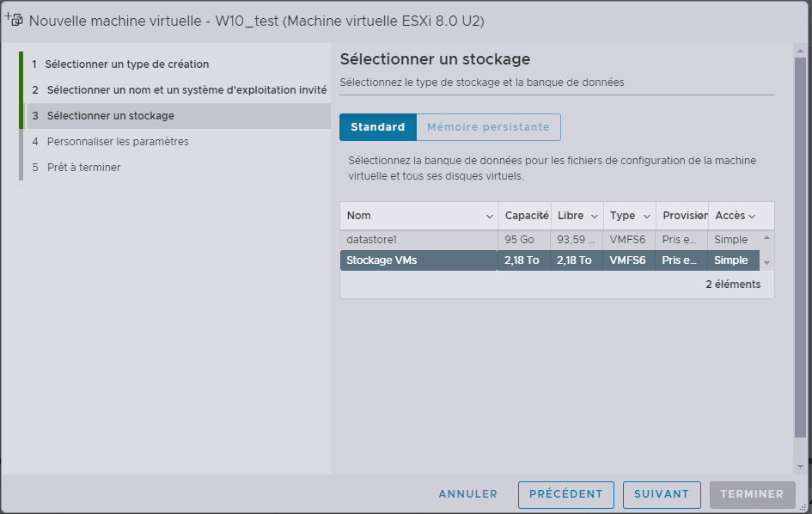Image resolution: width=812 pixels, height=514 pixels.
Task: Go to step 1 Sélectionner un type de création
Action: (126, 64)
